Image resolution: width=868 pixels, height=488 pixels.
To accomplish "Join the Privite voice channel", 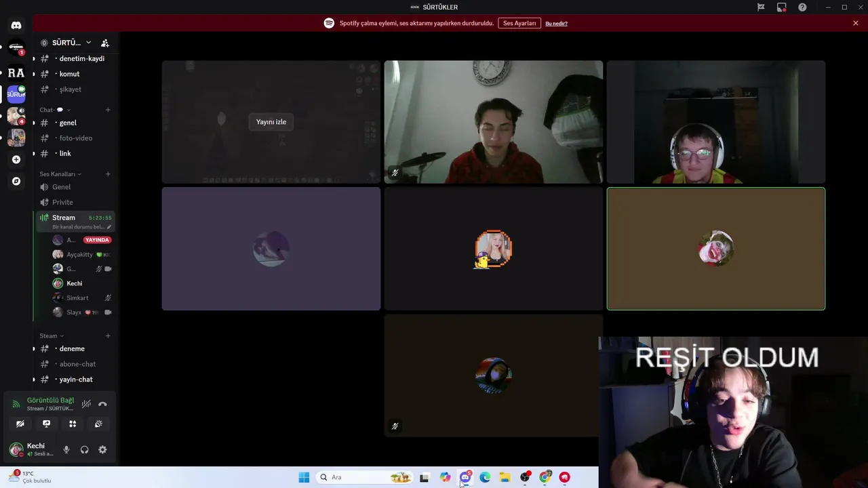I will pos(75,202).
